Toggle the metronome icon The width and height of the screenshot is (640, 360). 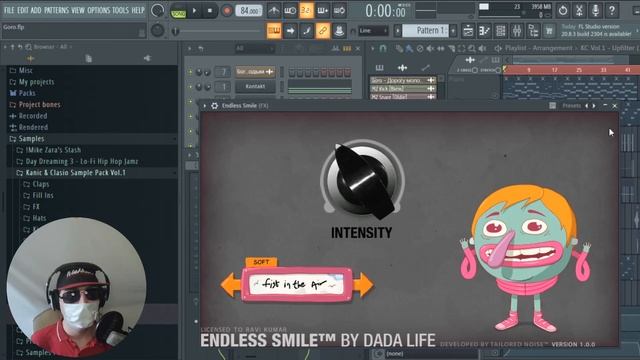274,11
